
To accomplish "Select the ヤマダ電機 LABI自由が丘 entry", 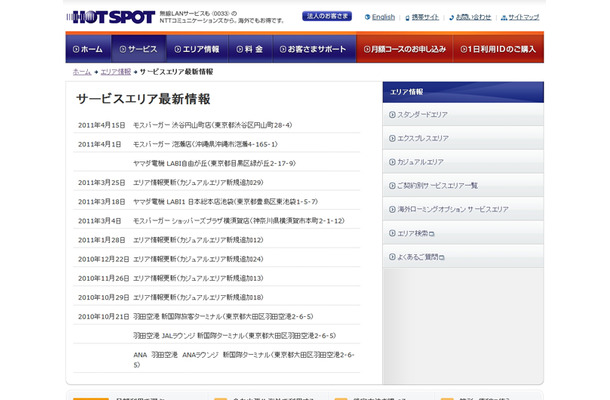I will (214, 163).
